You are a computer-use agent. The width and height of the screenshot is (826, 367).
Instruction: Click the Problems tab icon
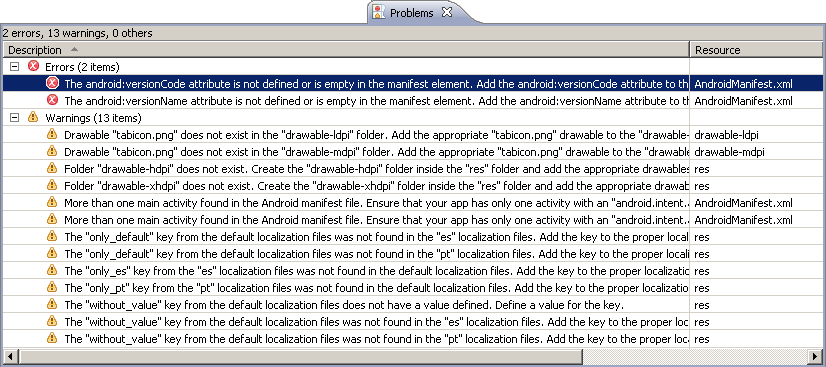378,13
